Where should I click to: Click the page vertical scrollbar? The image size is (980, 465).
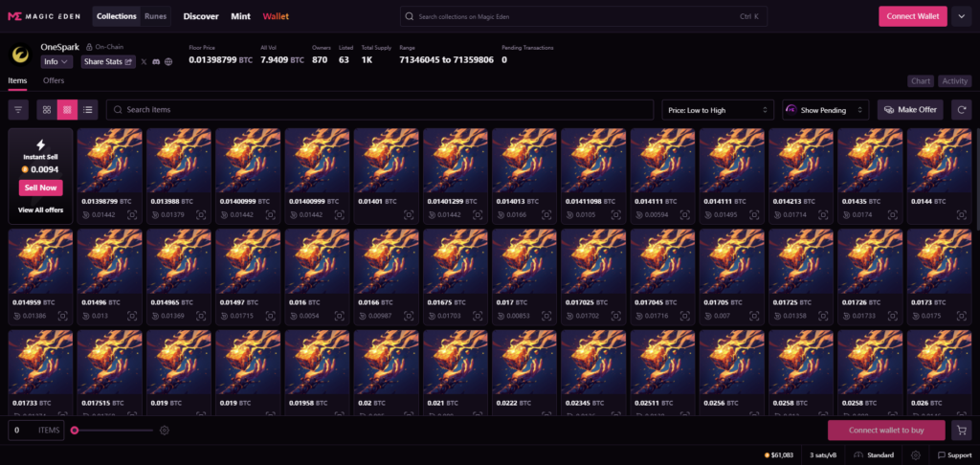(x=977, y=178)
